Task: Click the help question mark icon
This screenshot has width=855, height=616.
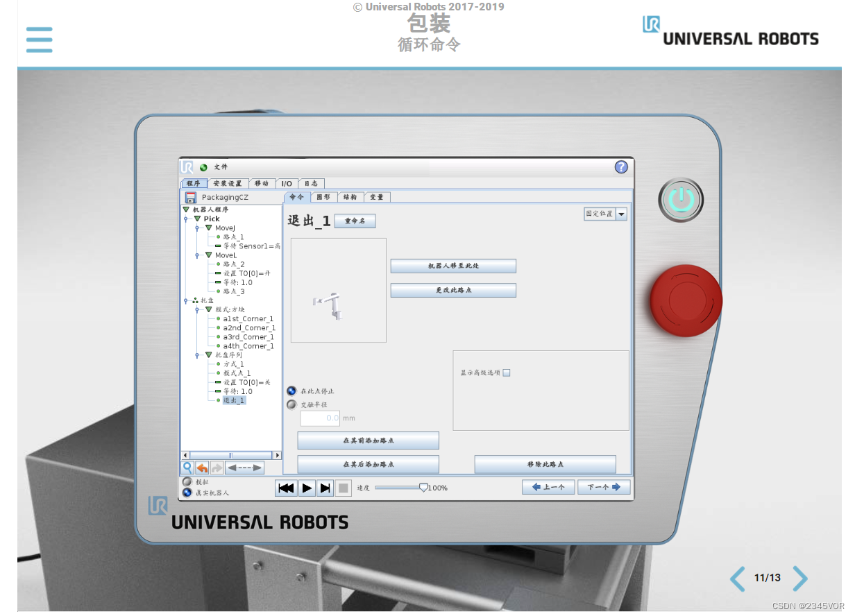Action: tap(621, 167)
